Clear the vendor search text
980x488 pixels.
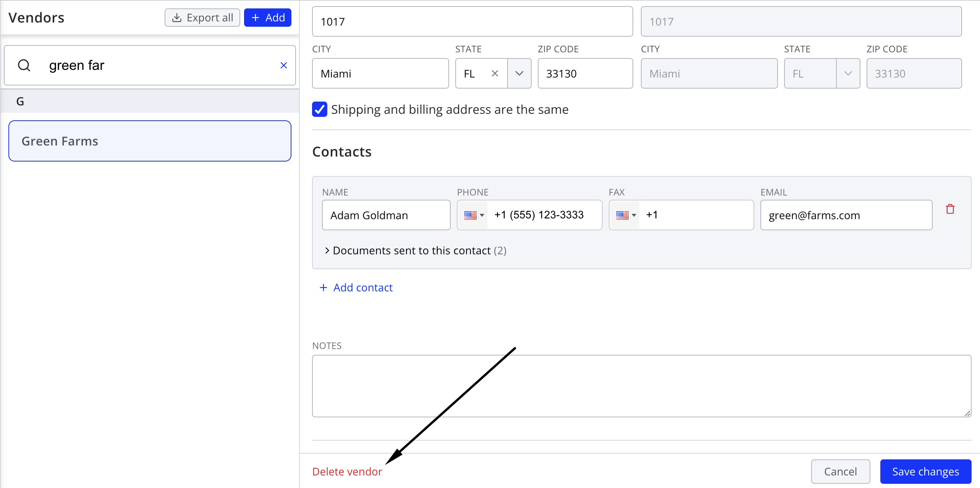[283, 65]
